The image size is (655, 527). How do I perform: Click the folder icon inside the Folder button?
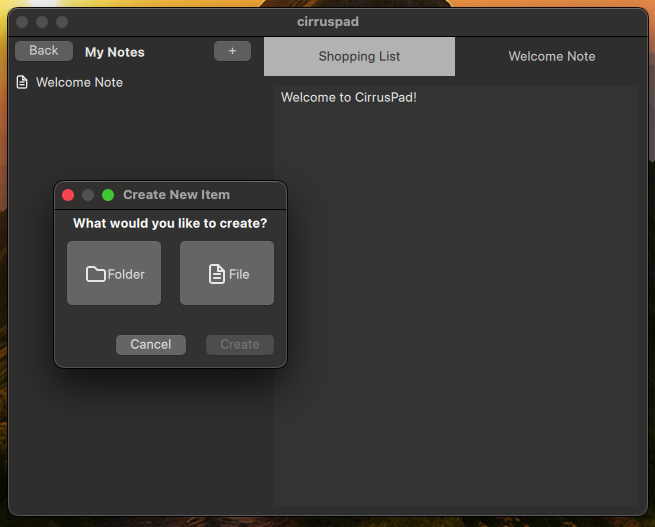pos(96,274)
